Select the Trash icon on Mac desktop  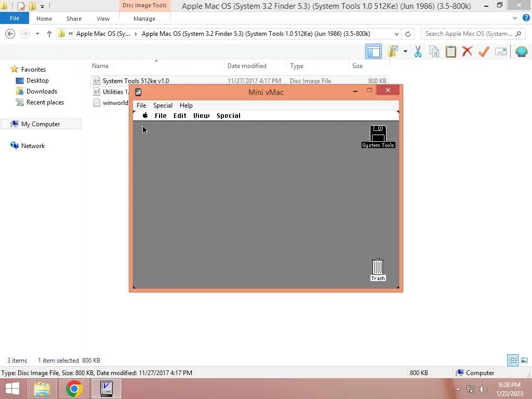coord(378,270)
